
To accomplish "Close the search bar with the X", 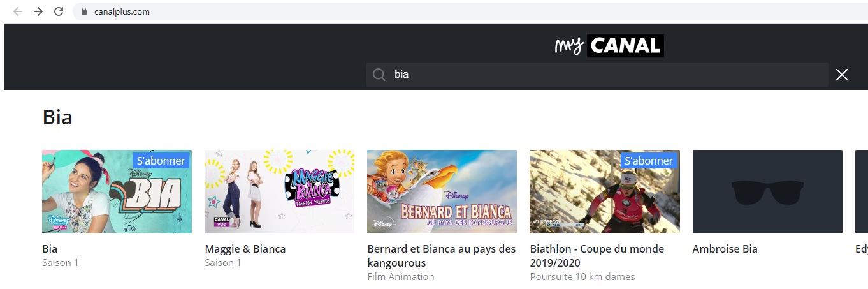I will point(841,75).
